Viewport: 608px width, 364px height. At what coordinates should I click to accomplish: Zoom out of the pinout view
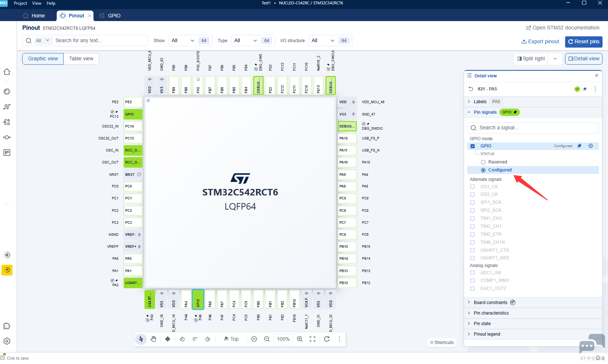(x=267, y=339)
